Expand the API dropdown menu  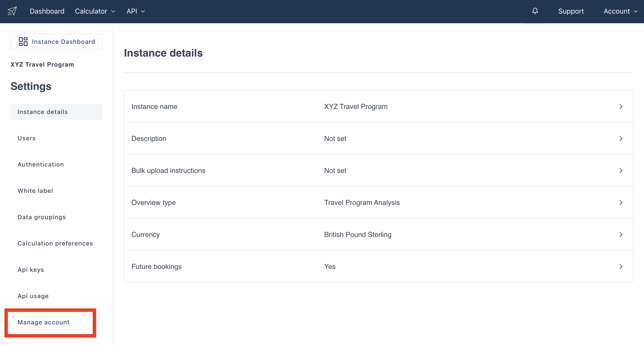[136, 11]
